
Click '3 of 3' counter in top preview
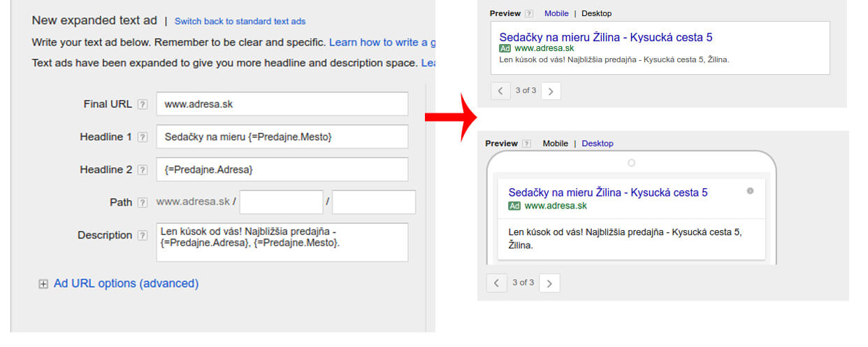click(x=526, y=91)
